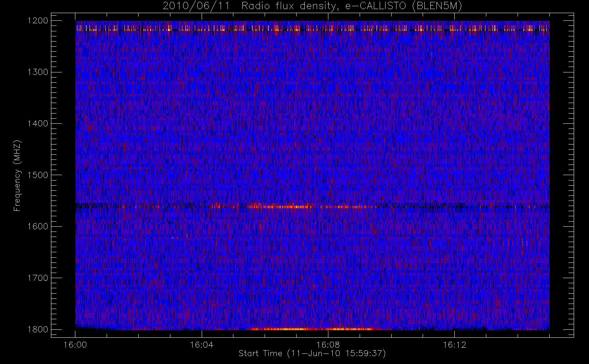Click the plot title "Radio flux density, e-CALLISTO (BLEN5M)"
Image resolution: width=589 pixels, height=364 pixels.
(x=352, y=6)
